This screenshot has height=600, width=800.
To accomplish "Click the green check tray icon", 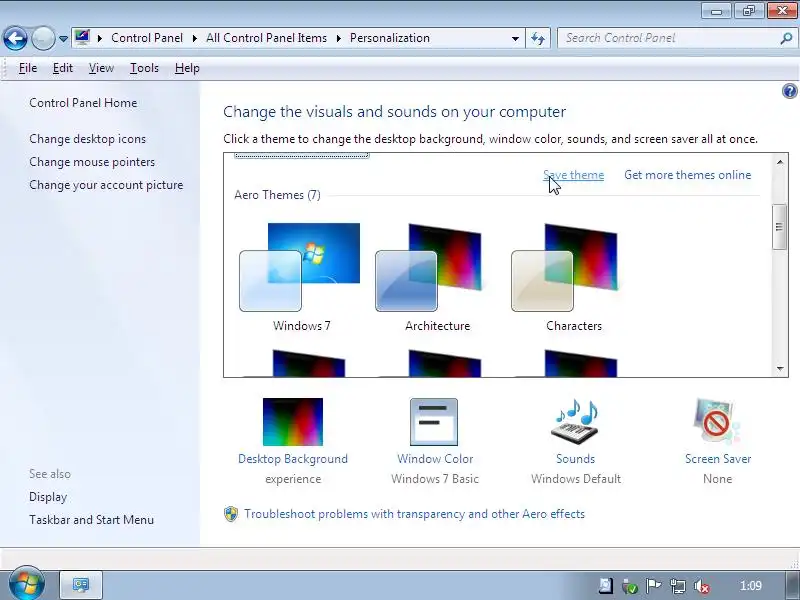I will [x=630, y=586].
